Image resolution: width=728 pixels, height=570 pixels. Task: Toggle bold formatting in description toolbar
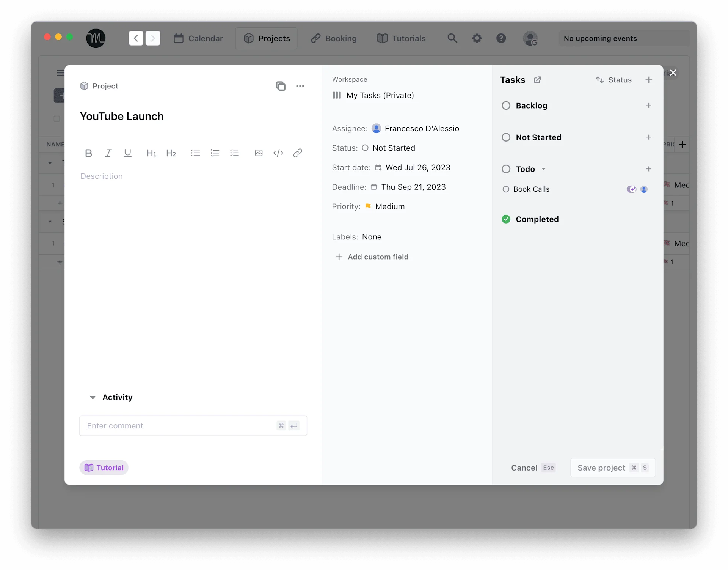88,153
